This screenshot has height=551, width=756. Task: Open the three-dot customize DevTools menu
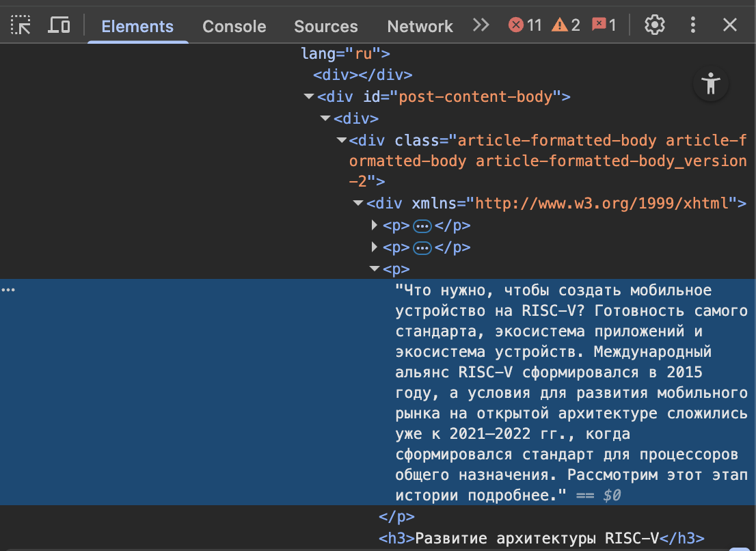693,26
